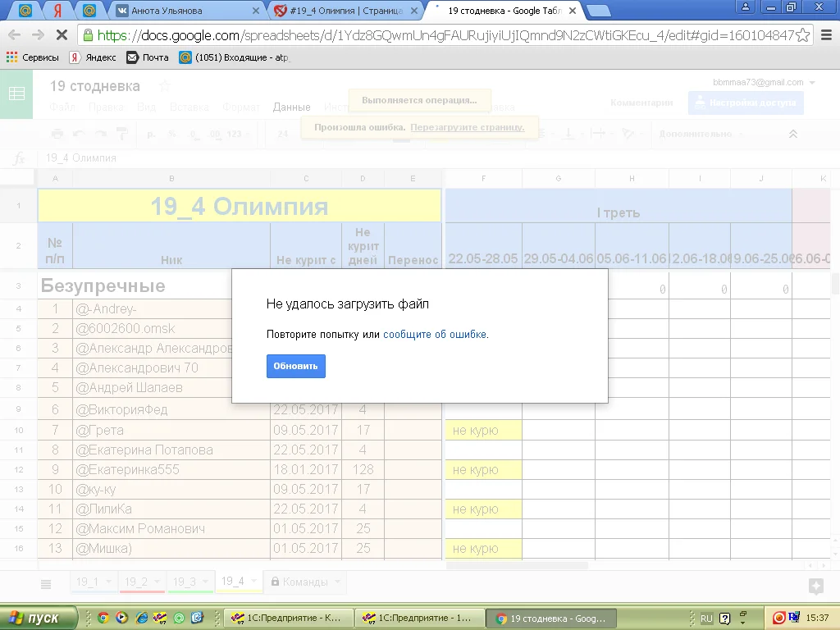Expand the 19_4 sheet tab dropdown arrow
Image resolution: width=840 pixels, height=630 pixels.
tap(252, 582)
